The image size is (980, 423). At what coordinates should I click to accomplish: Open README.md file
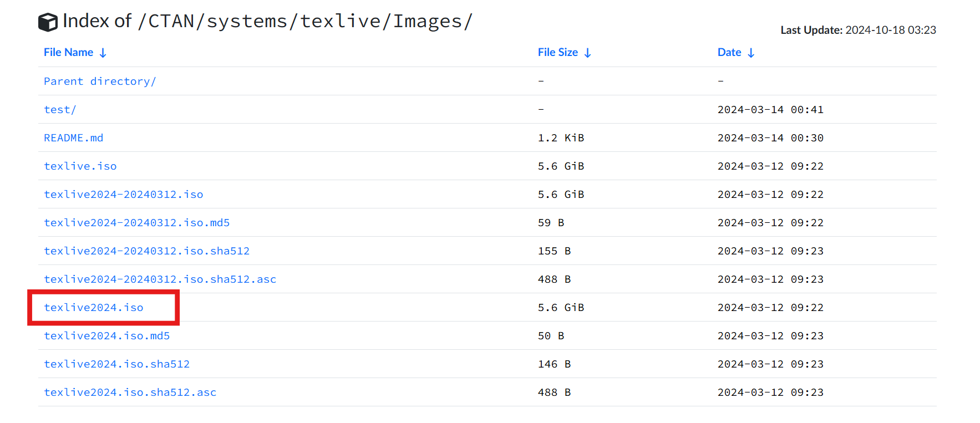click(73, 137)
